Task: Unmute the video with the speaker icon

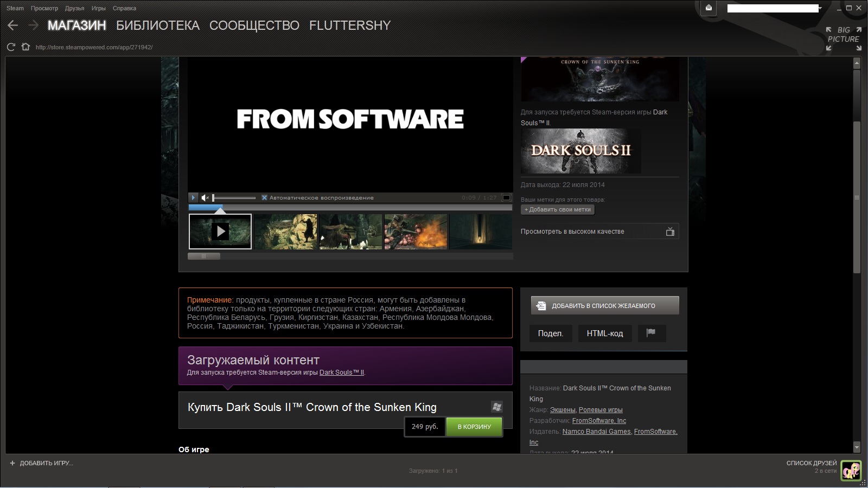Action: tap(205, 198)
